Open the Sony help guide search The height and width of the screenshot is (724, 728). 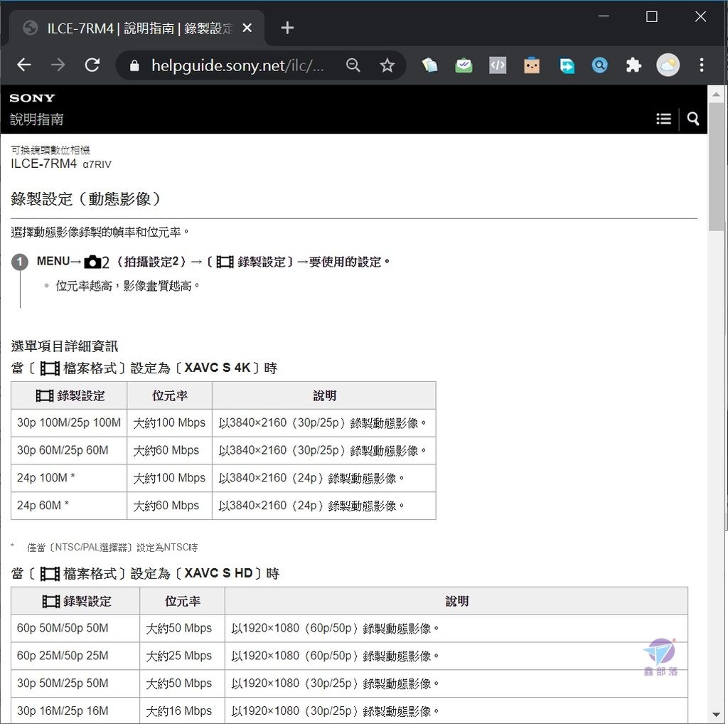(x=693, y=119)
